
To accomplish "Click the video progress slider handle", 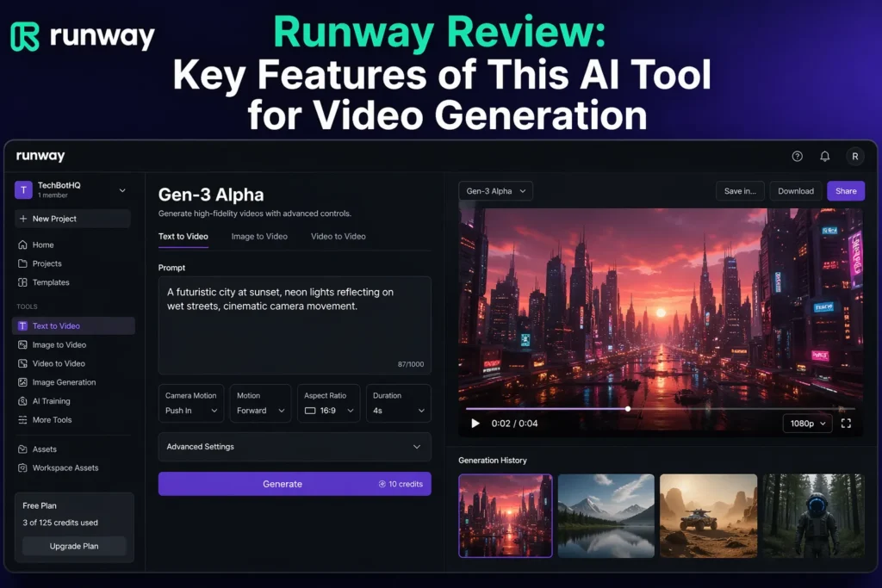I will 628,409.
